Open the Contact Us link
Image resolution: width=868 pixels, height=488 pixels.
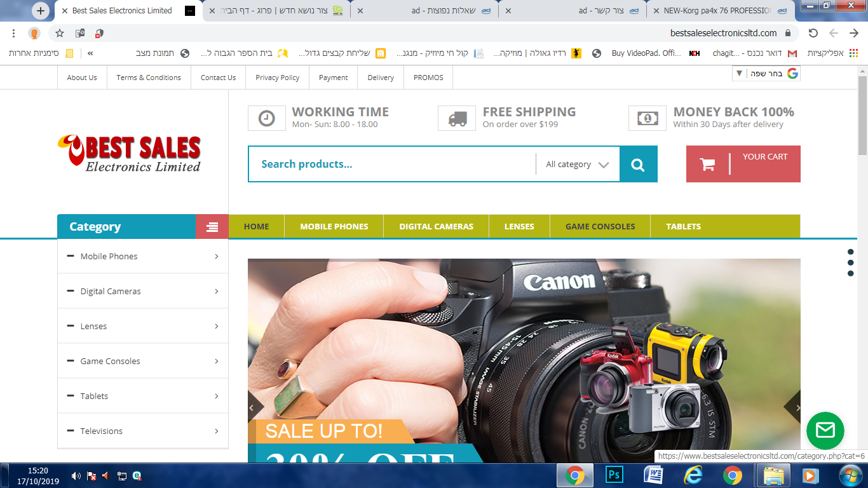[x=219, y=78]
